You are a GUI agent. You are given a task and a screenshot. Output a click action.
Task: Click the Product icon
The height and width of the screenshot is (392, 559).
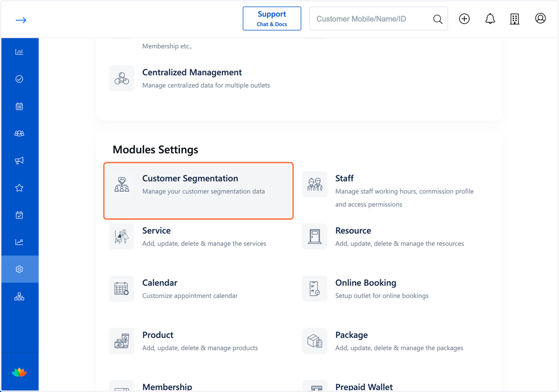(x=122, y=341)
